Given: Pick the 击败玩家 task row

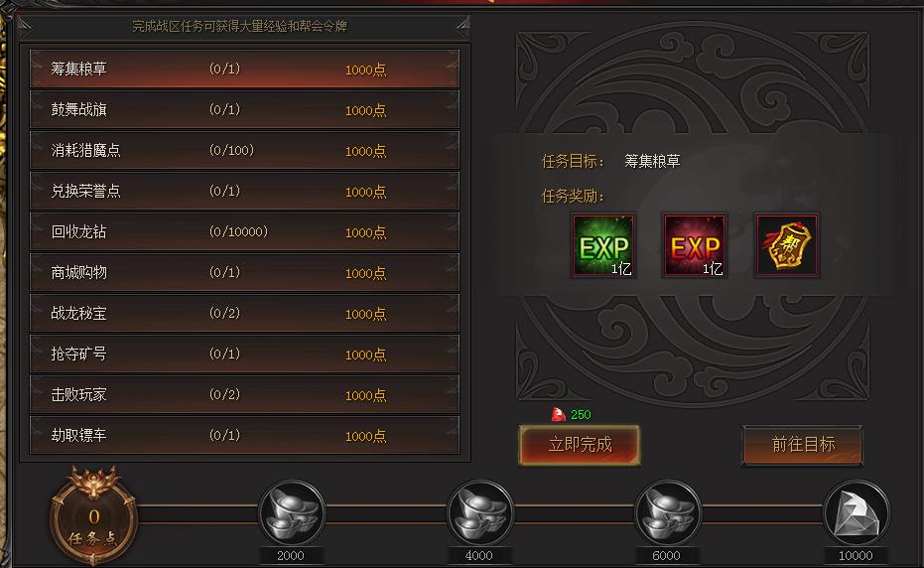Looking at the screenshot, I should click(244, 394).
